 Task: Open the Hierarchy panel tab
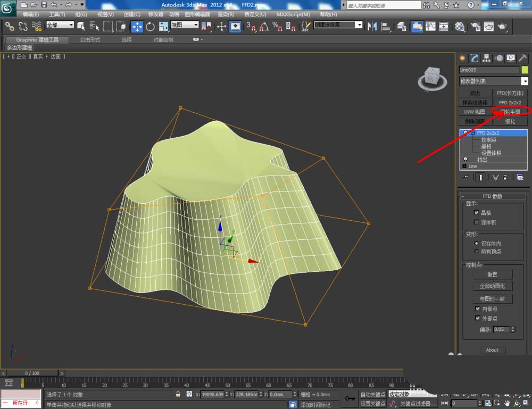[487, 58]
